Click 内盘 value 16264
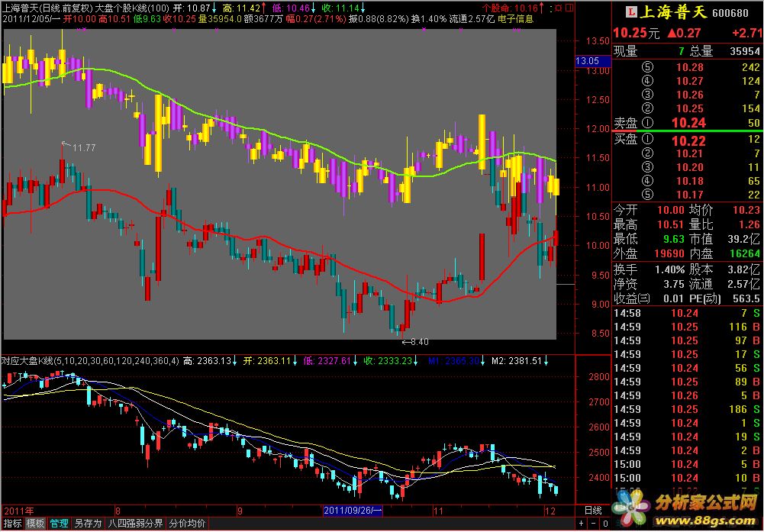 coord(745,253)
